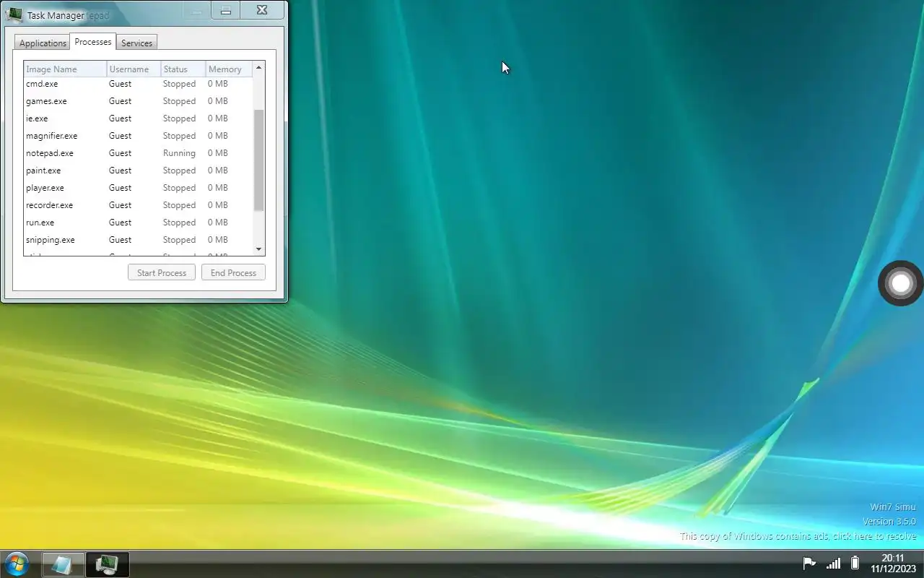This screenshot has height=578, width=924.
Task: Select the paint.exe process row
Action: (138, 171)
